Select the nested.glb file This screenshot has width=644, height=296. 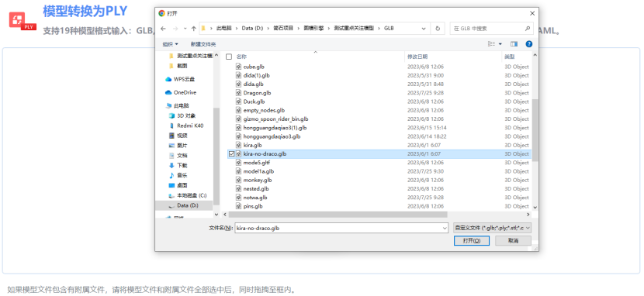click(x=256, y=188)
